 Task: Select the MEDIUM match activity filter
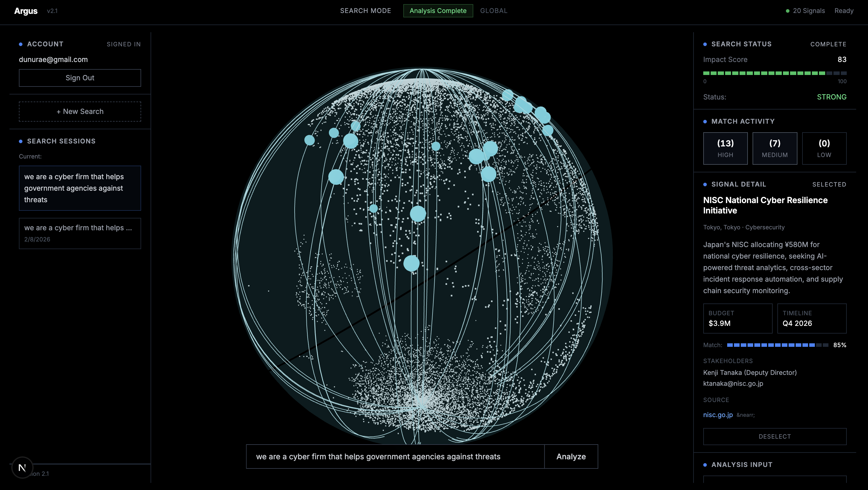coord(775,148)
